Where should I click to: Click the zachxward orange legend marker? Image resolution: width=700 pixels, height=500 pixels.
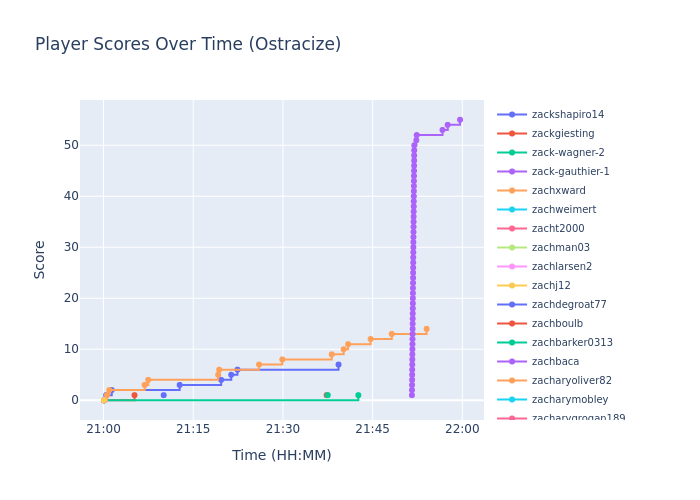point(512,191)
